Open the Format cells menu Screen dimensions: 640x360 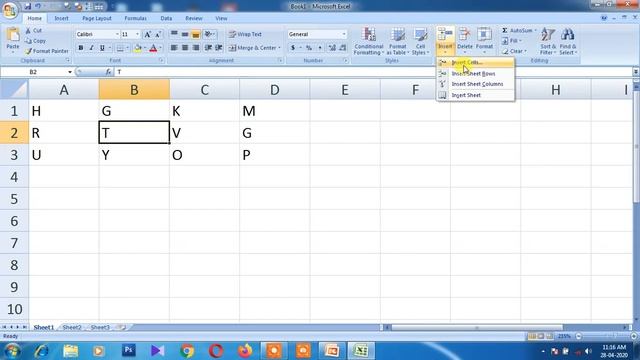coord(484,40)
